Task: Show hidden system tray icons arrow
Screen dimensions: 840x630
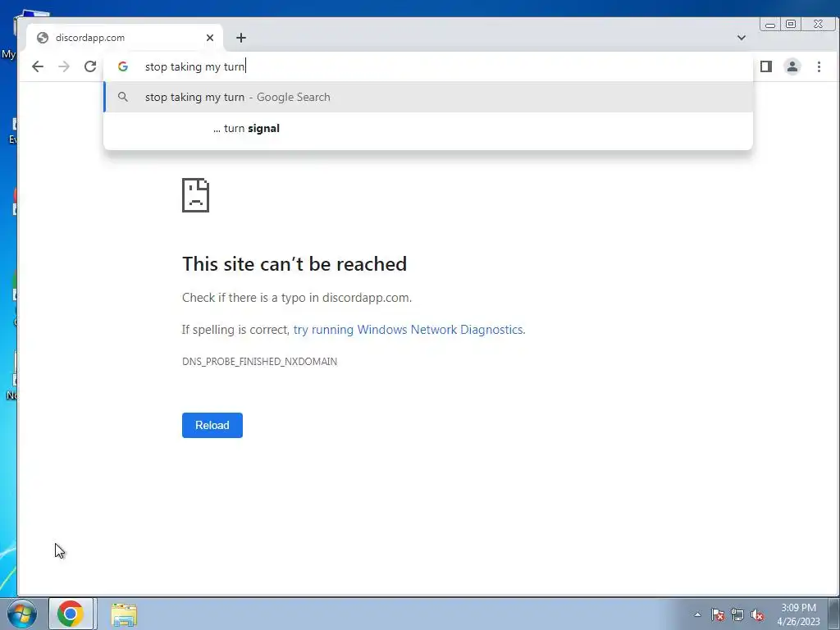Action: 697,614
